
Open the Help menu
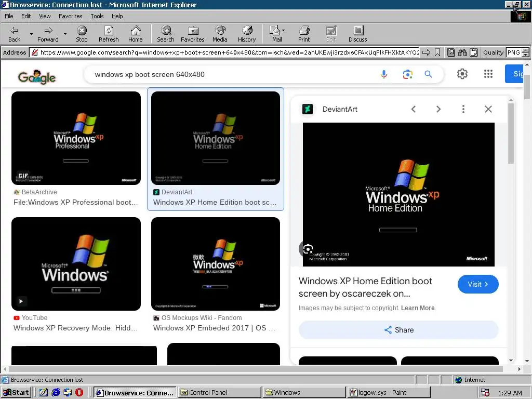pyautogui.click(x=117, y=16)
